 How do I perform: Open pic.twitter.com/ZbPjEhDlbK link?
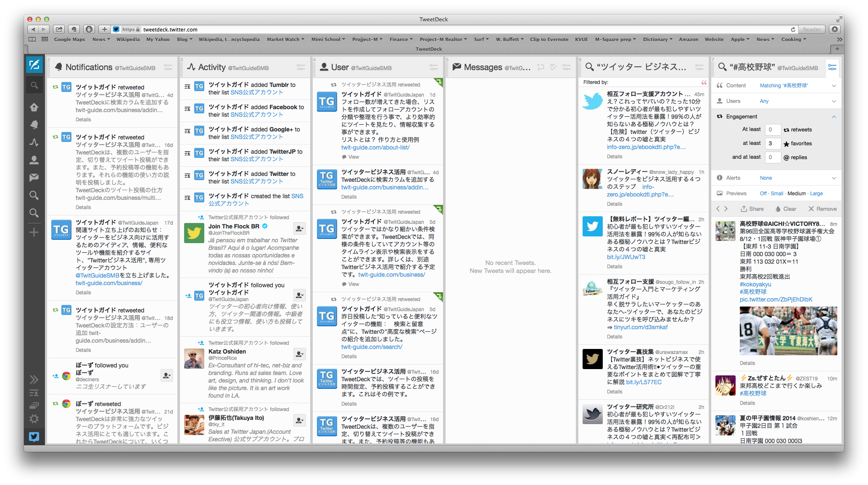point(776,299)
